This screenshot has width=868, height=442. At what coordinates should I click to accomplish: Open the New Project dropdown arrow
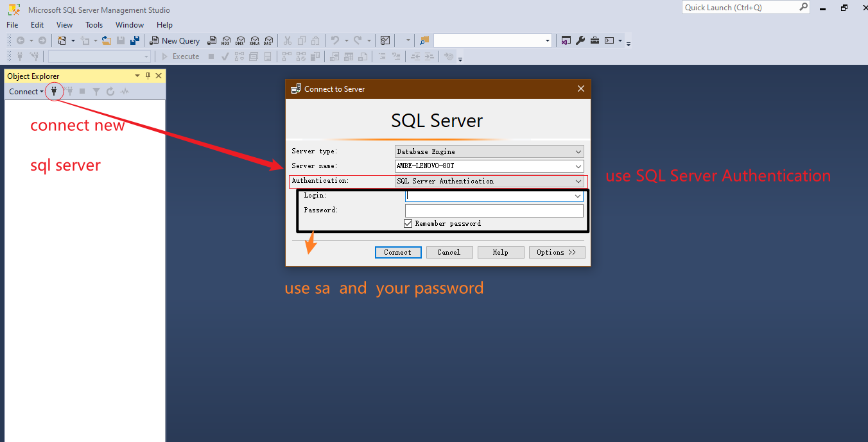[x=73, y=40]
